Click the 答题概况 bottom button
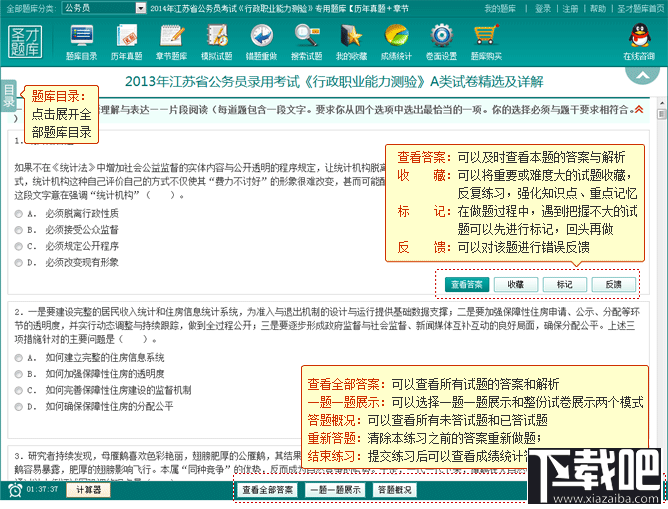Screen dimensions: 668x509 tap(395, 490)
